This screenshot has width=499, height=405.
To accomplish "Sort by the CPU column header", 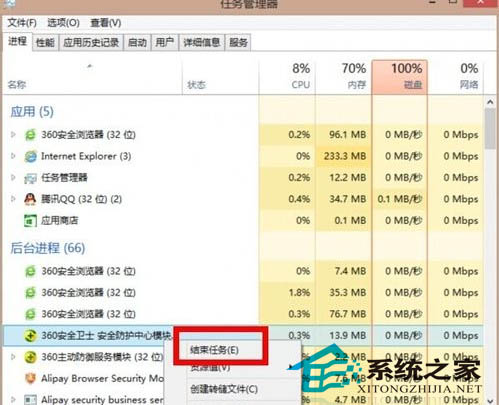I will [288, 77].
